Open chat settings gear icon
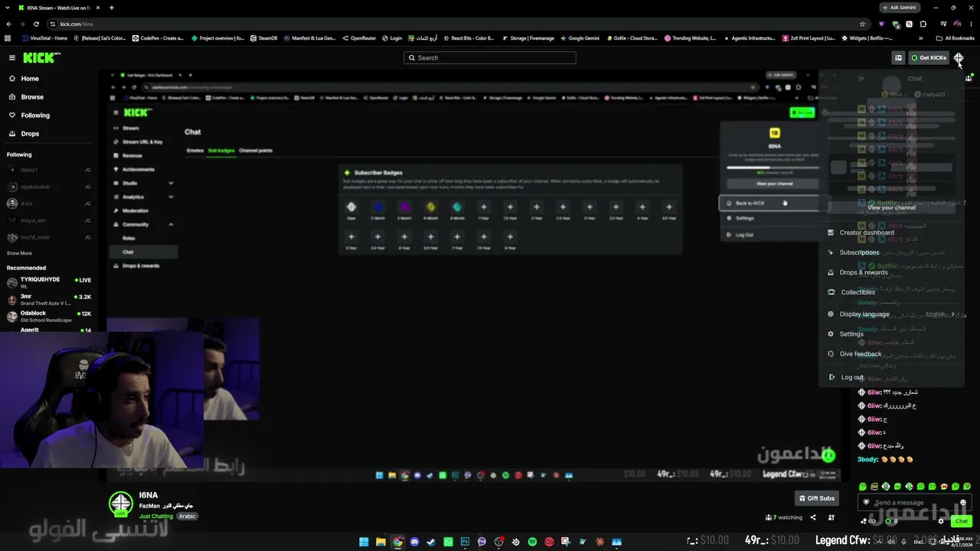 [x=941, y=521]
